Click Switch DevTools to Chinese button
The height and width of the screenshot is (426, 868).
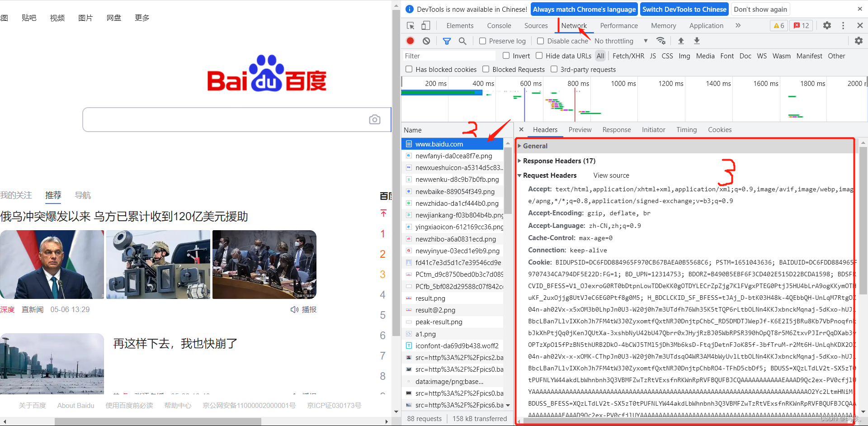(x=684, y=9)
